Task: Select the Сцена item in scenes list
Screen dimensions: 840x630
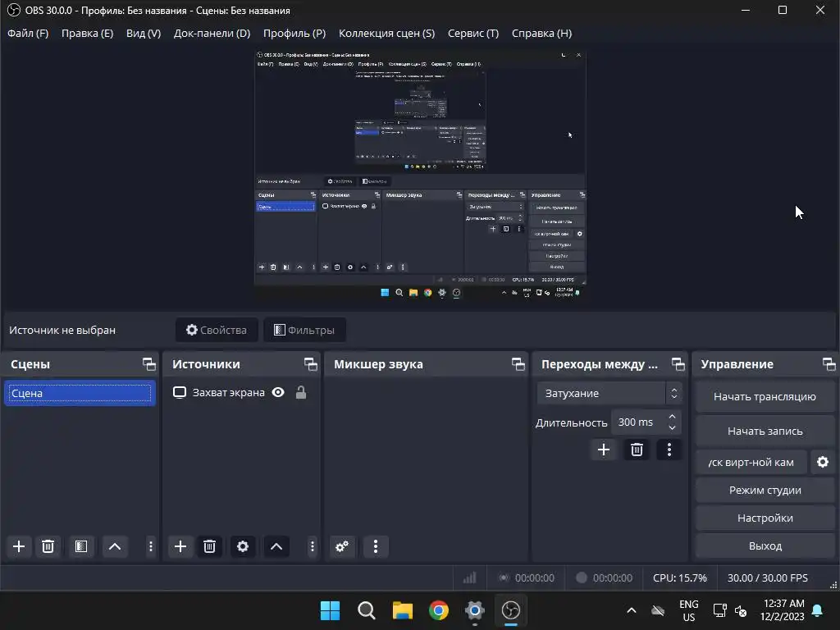Action: pos(80,393)
